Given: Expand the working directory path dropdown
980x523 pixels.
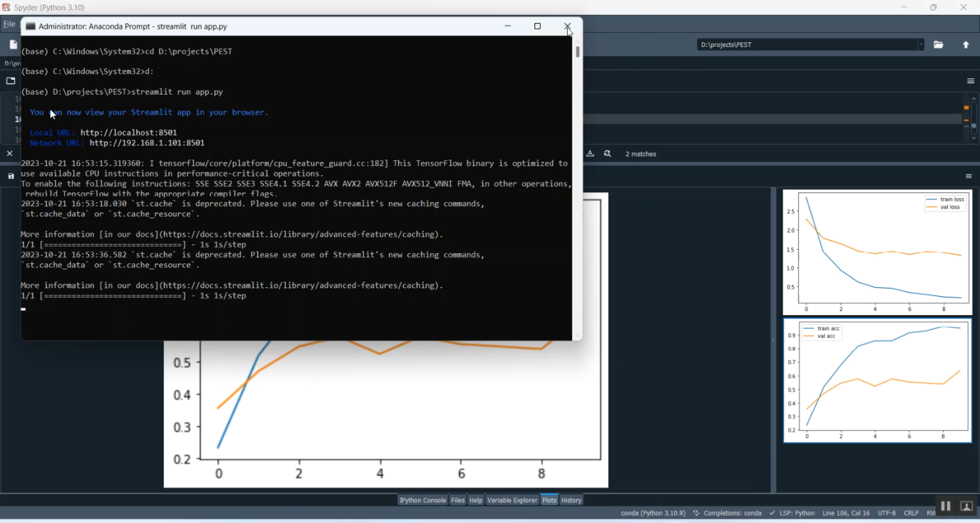Looking at the screenshot, I should [x=921, y=44].
